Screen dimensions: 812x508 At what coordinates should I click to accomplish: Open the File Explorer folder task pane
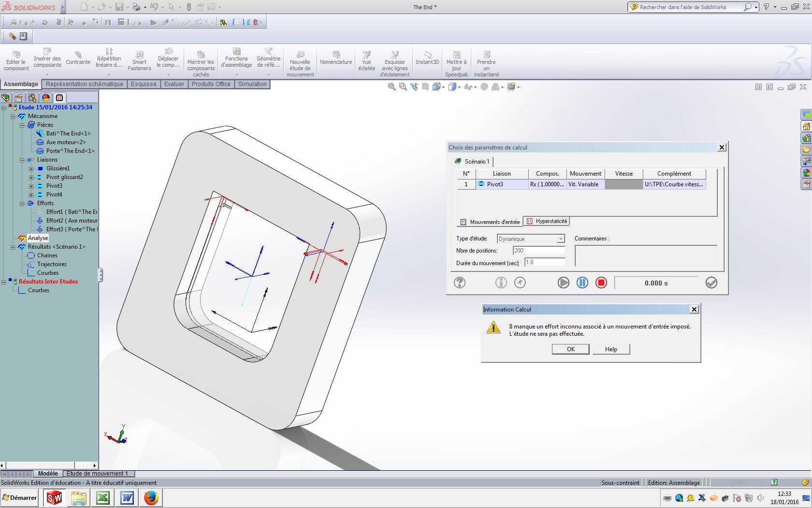tap(806, 149)
